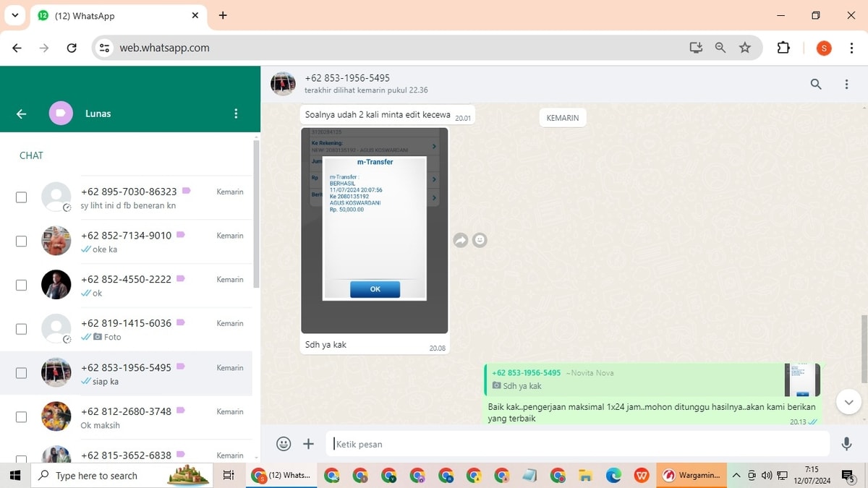This screenshot has height=488, width=868.
Task: Go back from the Lunas label list
Action: click(21, 114)
